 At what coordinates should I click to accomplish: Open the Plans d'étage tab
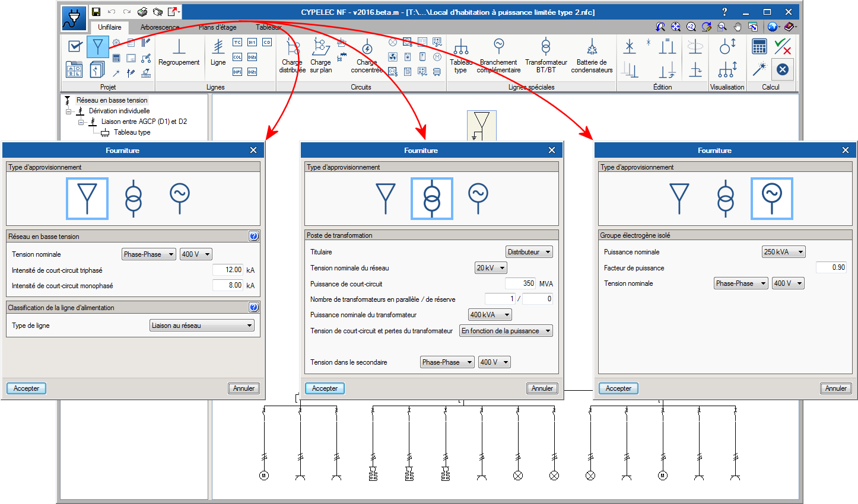coord(217,27)
